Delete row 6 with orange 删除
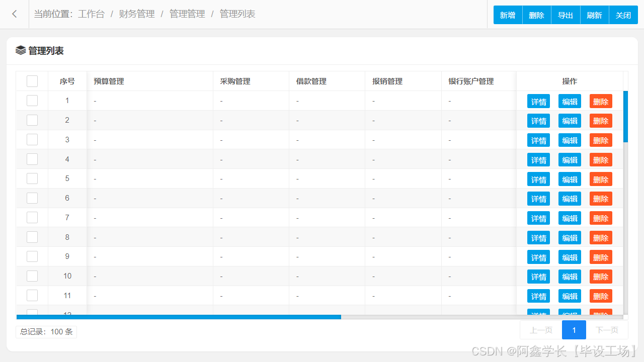644x362 pixels. [601, 199]
